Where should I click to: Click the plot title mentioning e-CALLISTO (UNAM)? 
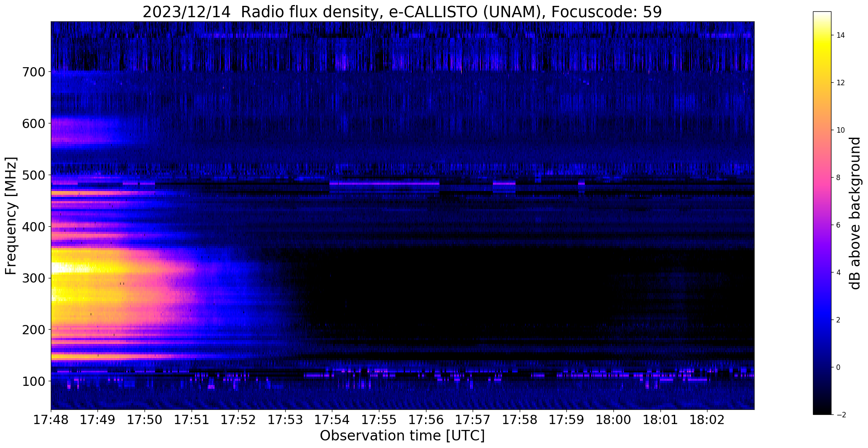click(402, 12)
